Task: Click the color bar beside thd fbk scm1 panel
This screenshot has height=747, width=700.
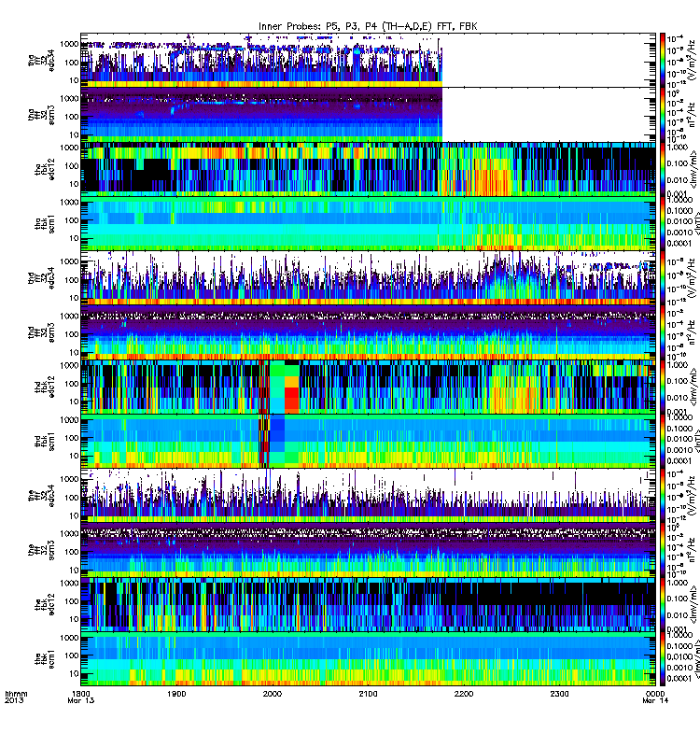Action: (x=663, y=441)
